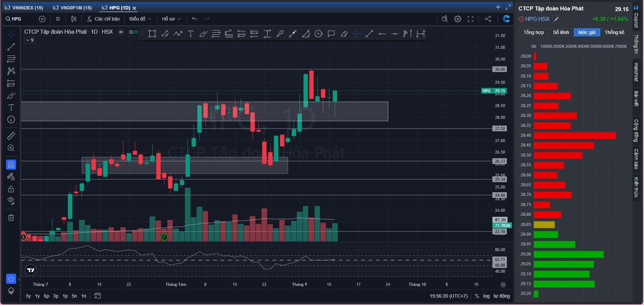The image size is (644, 305).
Task: Add a compare symbol with plus icon
Action: point(42,19)
